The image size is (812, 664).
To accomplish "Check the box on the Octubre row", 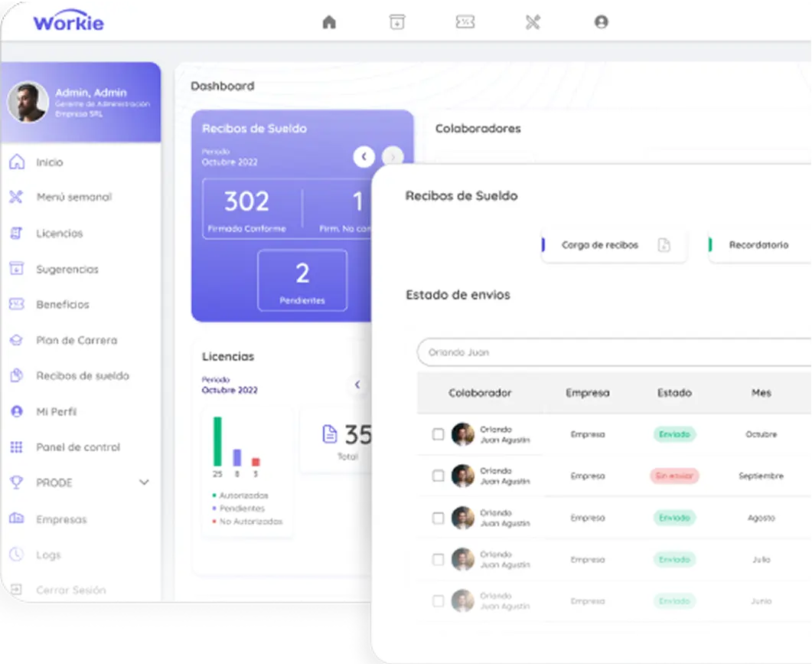I will tap(438, 433).
